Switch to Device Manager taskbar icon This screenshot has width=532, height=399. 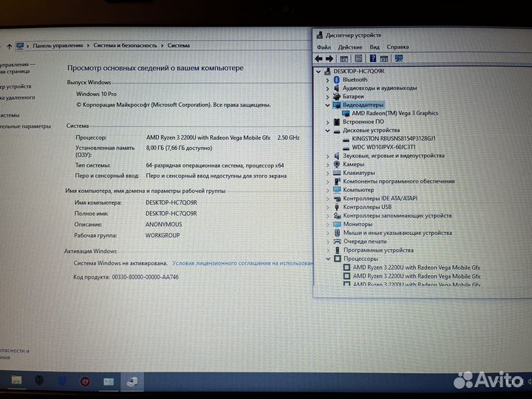(x=132, y=381)
